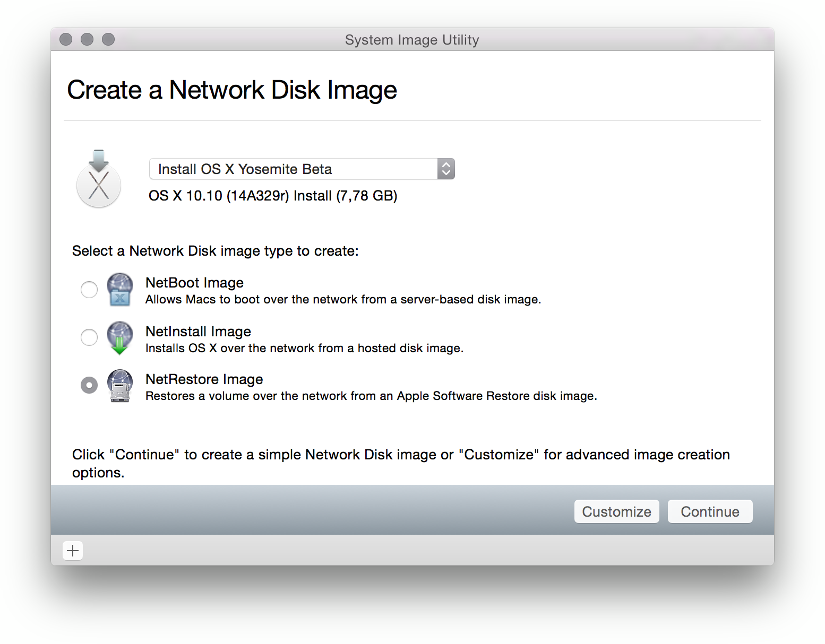Click the NetRestore hard drive globe icon
The image size is (825, 644).
[x=120, y=386]
